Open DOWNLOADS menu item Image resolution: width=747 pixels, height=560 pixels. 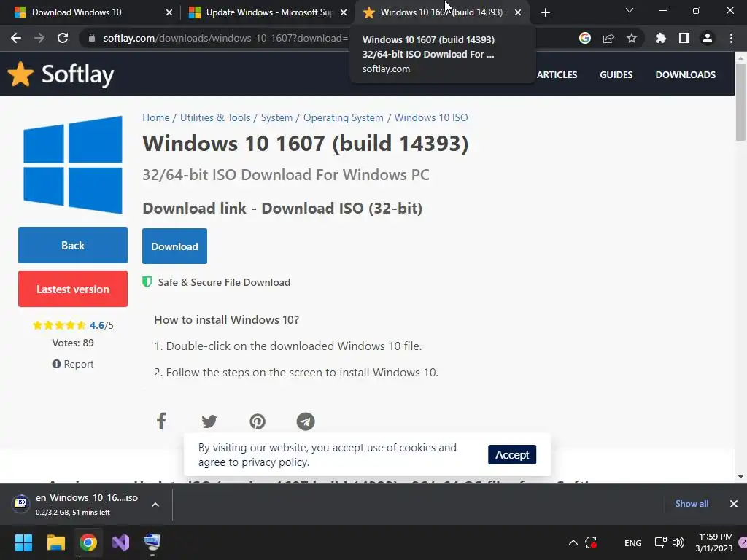point(685,75)
